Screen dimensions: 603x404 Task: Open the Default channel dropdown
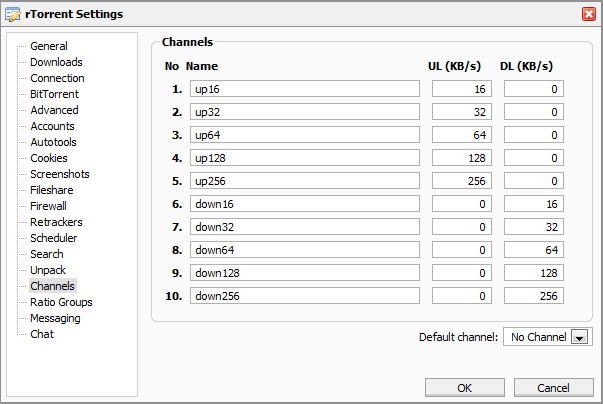click(578, 338)
